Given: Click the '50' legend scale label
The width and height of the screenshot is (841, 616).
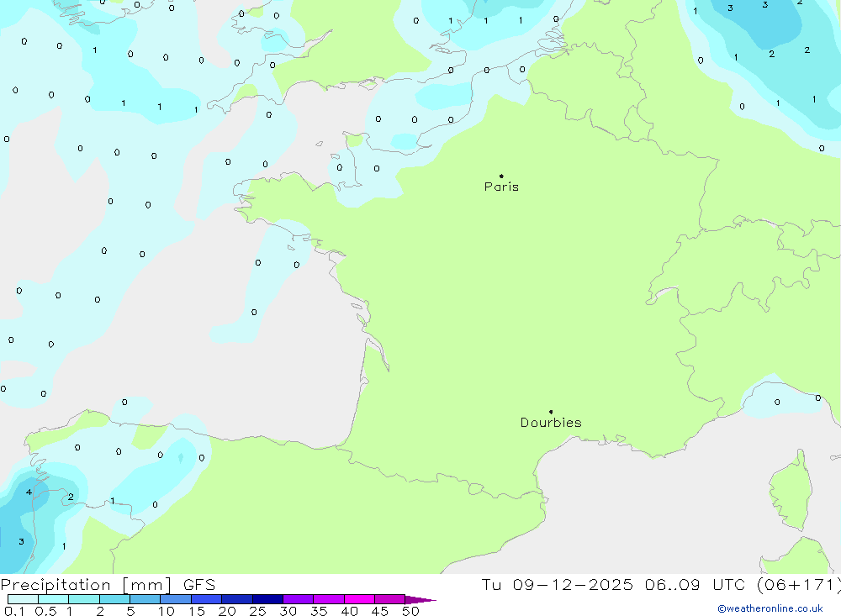Looking at the screenshot, I should [x=410, y=611].
